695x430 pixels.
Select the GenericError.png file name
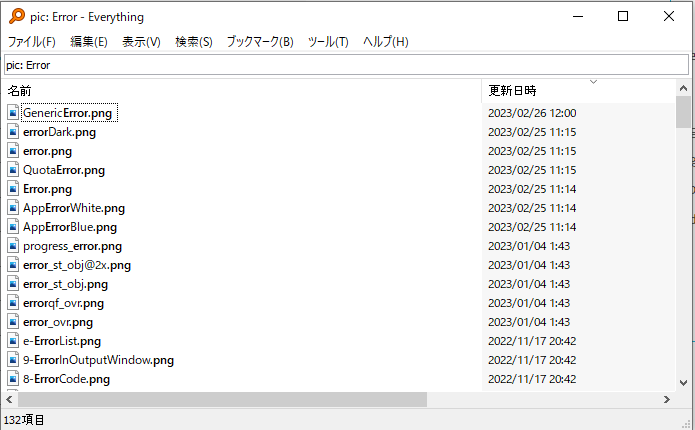67,113
